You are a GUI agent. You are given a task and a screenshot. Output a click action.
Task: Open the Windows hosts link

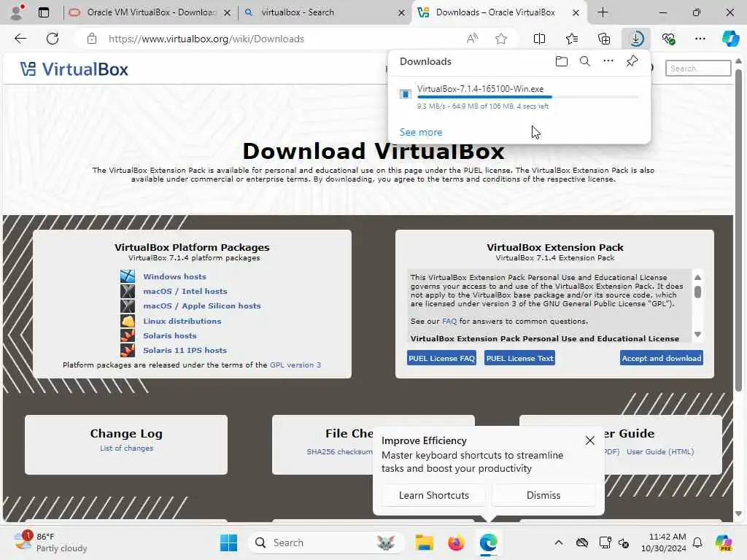pyautogui.click(x=174, y=276)
